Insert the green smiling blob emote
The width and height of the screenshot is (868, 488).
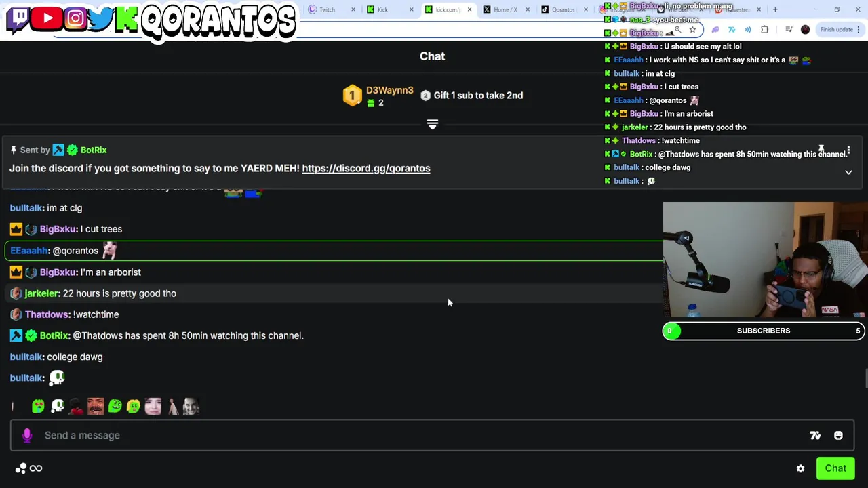coord(115,407)
